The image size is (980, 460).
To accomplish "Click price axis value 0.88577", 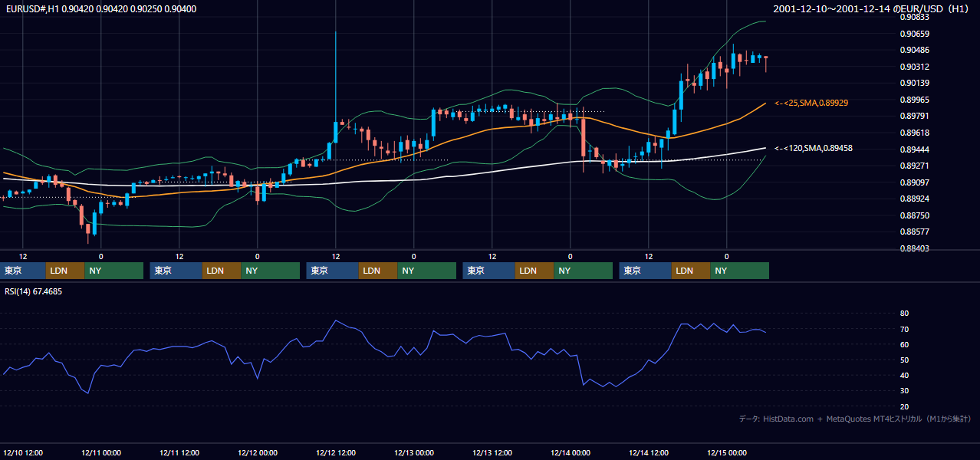I will click(914, 232).
